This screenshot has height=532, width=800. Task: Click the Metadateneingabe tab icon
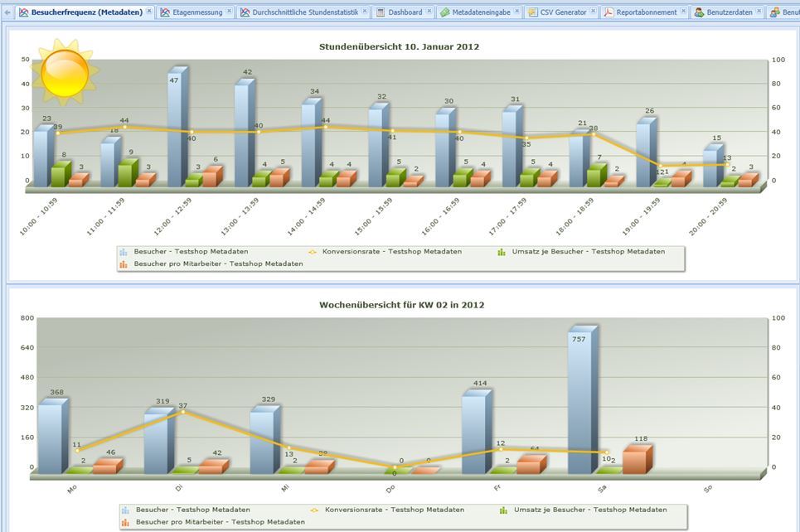point(444,12)
